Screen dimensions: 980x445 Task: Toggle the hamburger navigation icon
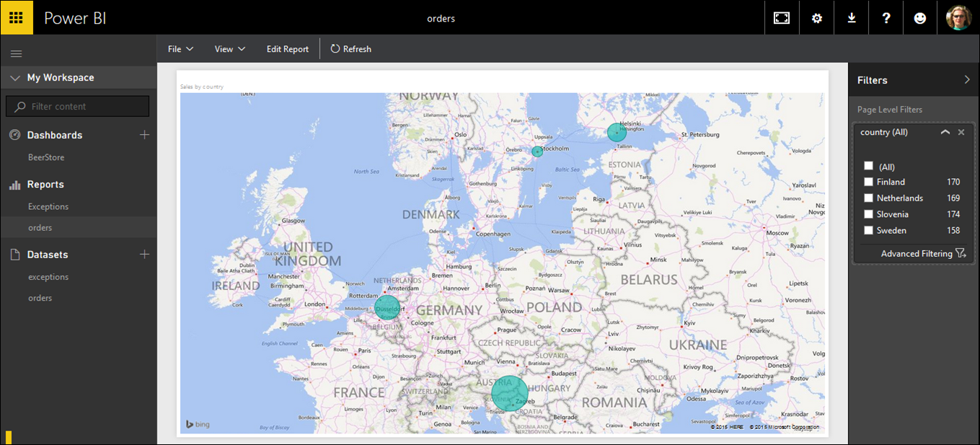click(16, 53)
